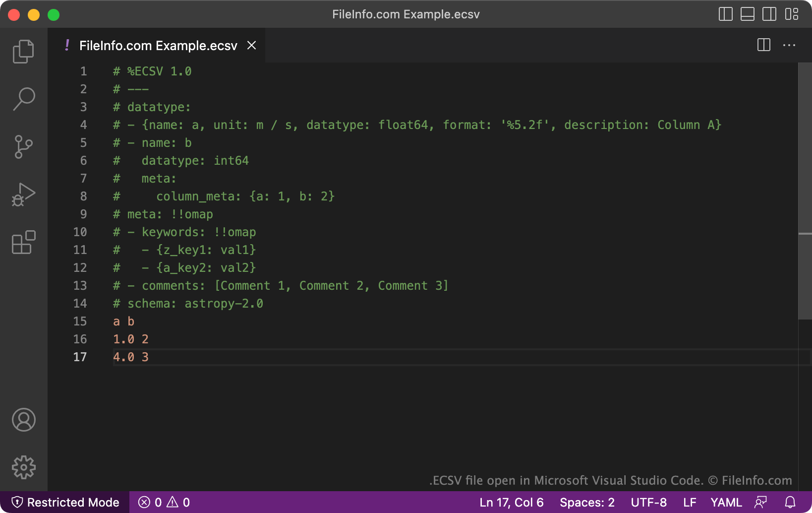Open the Source Control icon
The image size is (812, 513).
(x=23, y=146)
